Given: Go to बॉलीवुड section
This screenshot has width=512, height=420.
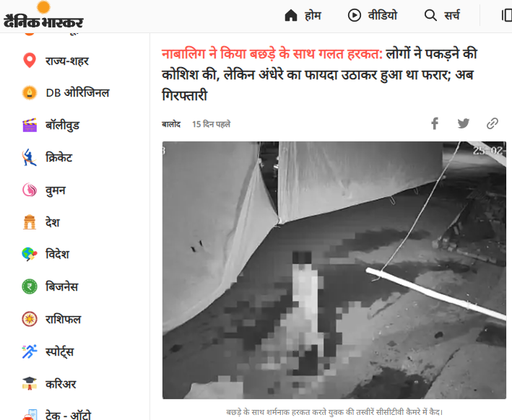Looking at the screenshot, I should (62, 126).
